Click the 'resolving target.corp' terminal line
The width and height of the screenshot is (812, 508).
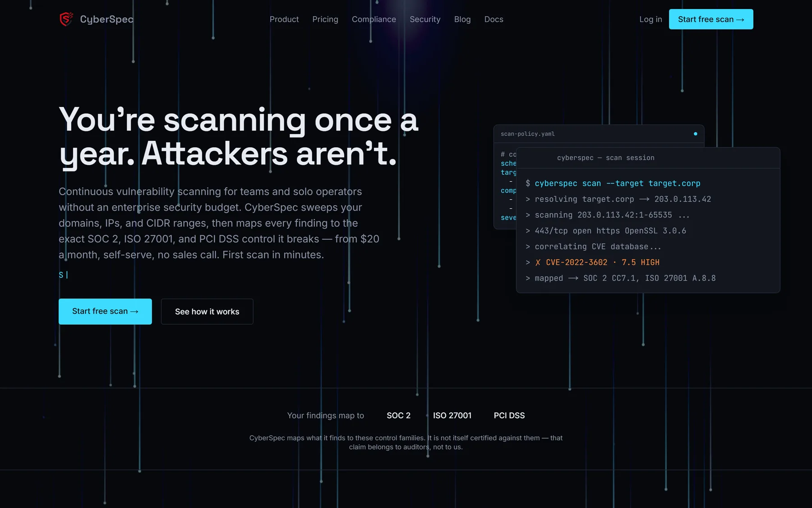pos(618,199)
